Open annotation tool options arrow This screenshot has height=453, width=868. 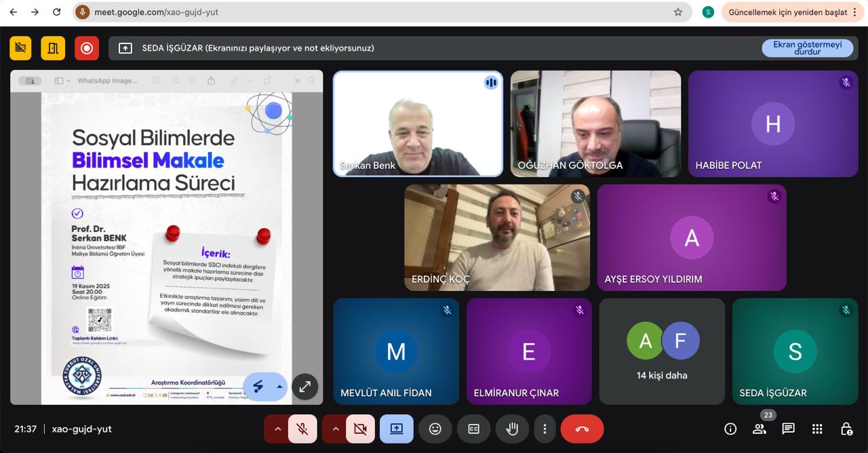point(279,387)
